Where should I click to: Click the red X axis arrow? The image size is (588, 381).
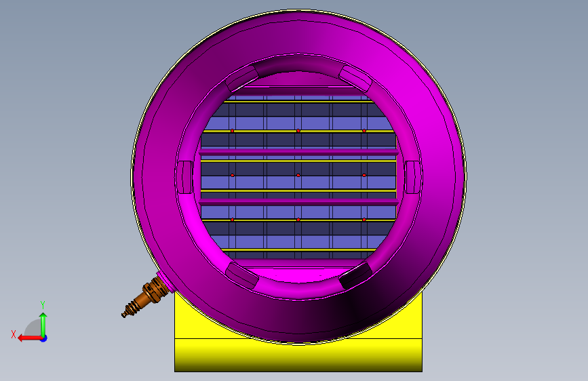[30, 338]
